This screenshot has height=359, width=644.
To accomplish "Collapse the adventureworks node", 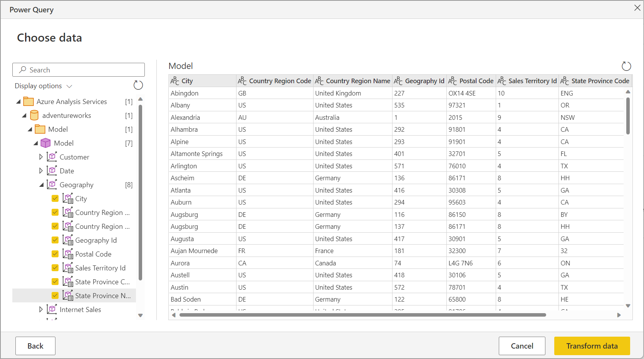I will (x=24, y=116).
